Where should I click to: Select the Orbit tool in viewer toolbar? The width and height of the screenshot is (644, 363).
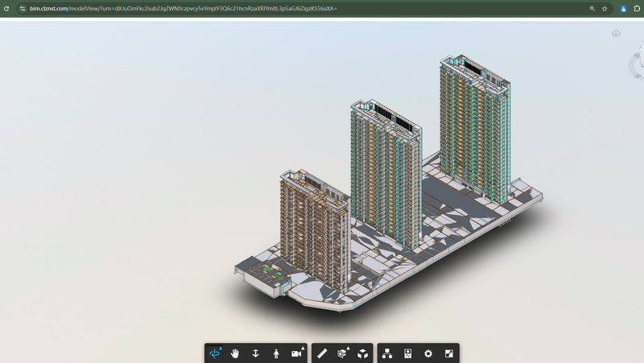pos(215,353)
